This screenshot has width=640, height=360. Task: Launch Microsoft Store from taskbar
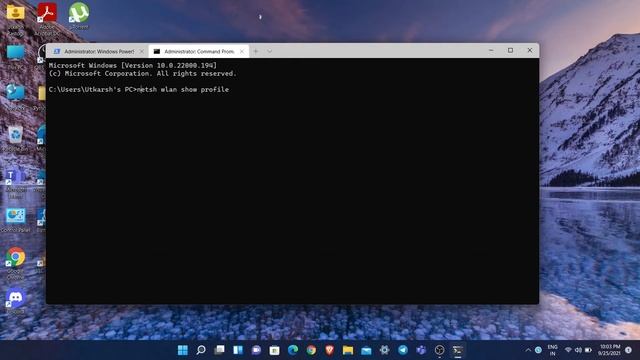point(275,350)
